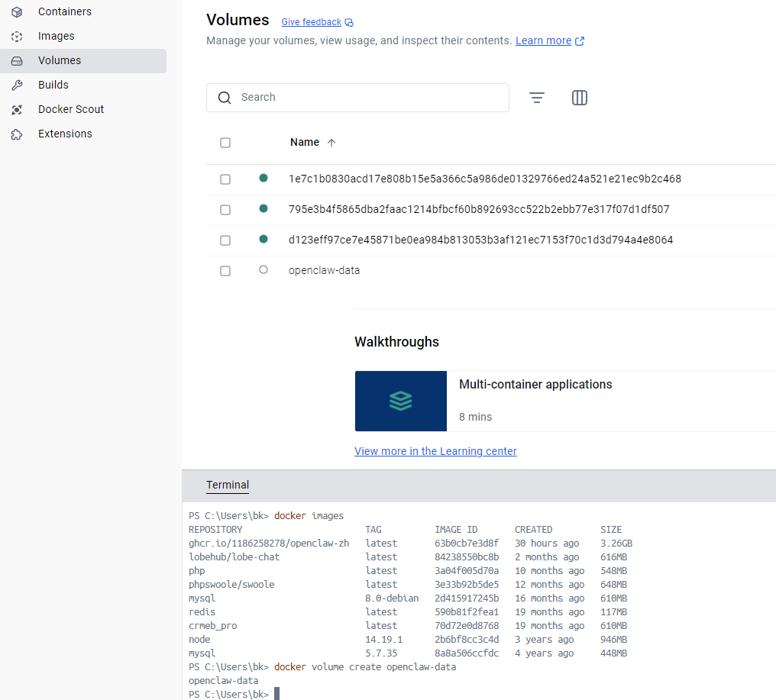Check the box for volume 1e7c1b0830acd
776x700 pixels.
tap(225, 179)
